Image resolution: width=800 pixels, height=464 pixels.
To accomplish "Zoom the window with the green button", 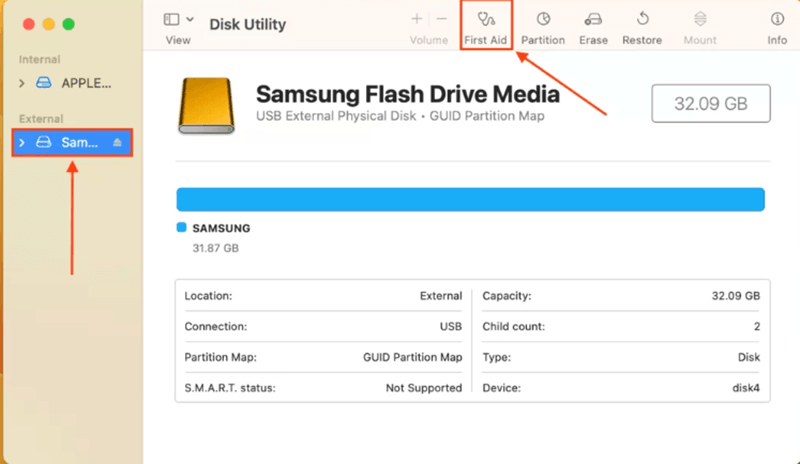I will click(68, 24).
